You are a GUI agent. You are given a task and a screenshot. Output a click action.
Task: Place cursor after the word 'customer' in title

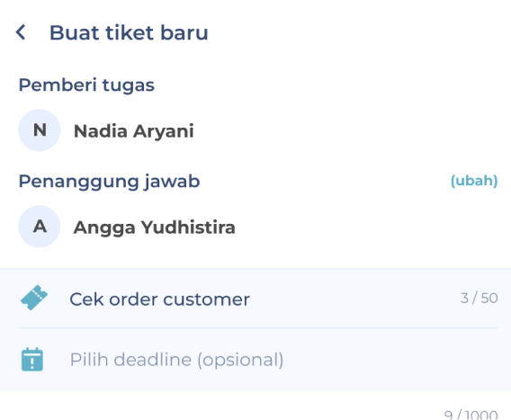point(251,299)
